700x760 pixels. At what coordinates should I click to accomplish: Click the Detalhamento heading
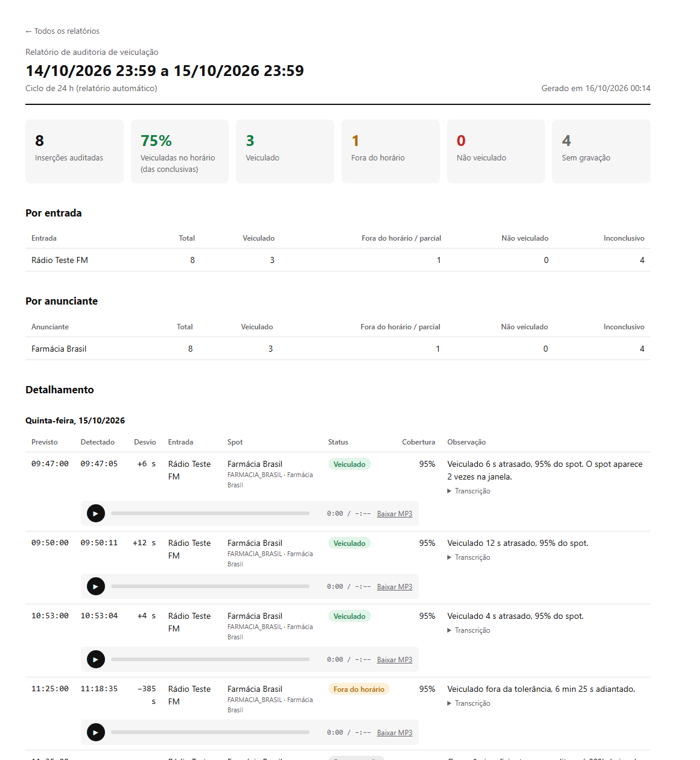[x=60, y=390]
